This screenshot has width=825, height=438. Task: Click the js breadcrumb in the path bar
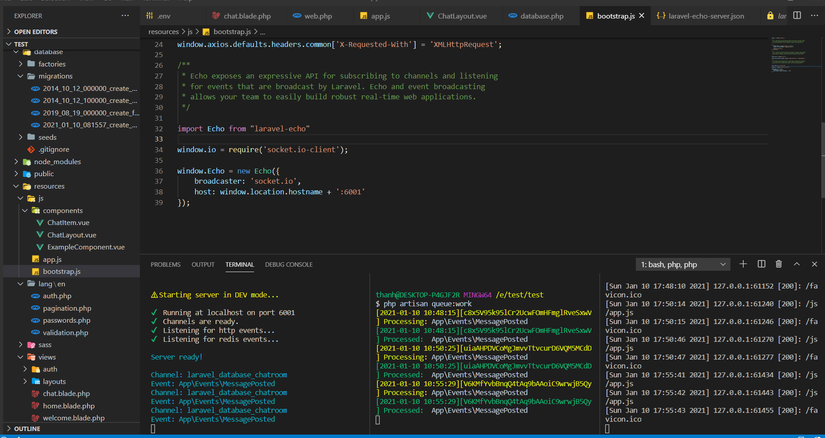(189, 31)
